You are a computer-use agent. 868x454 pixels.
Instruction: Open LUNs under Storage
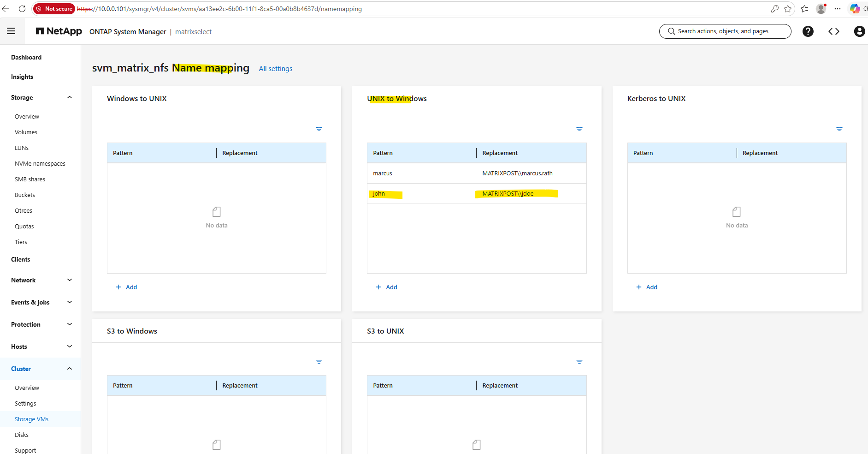[22, 148]
